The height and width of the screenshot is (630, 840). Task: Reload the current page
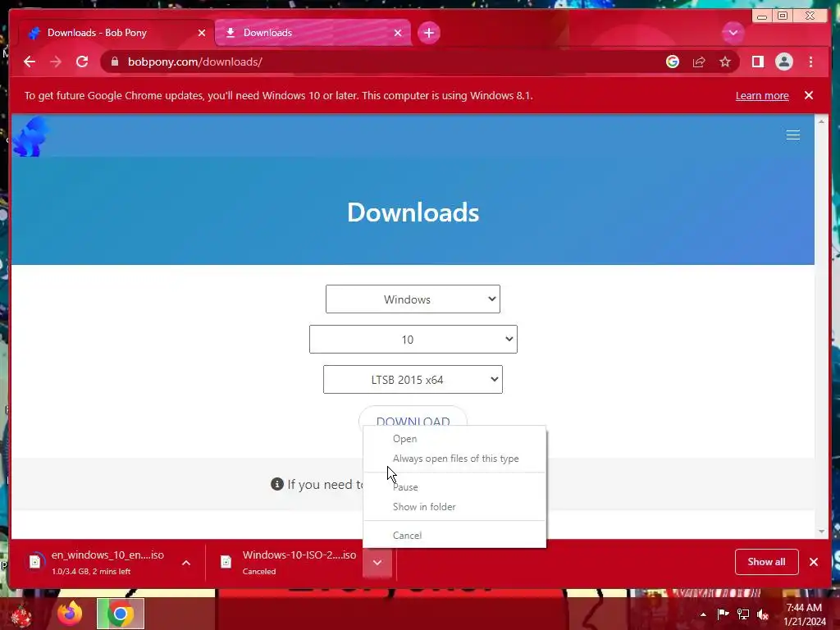coord(82,62)
